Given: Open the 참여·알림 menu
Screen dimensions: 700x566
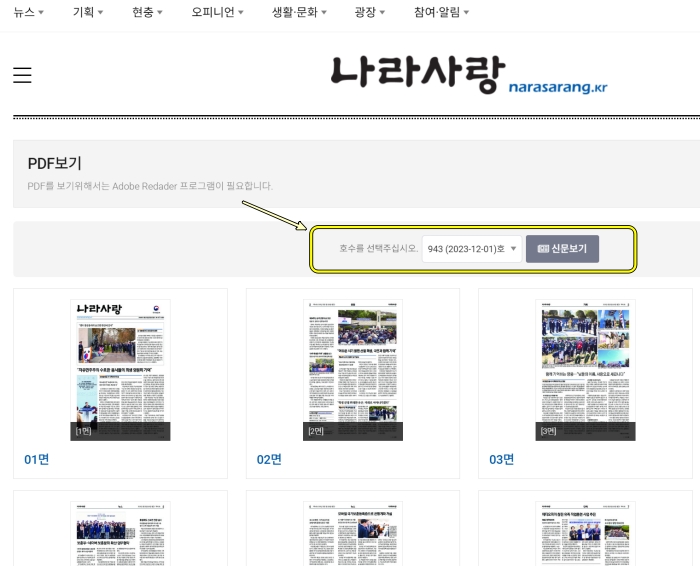Looking at the screenshot, I should pyautogui.click(x=442, y=12).
